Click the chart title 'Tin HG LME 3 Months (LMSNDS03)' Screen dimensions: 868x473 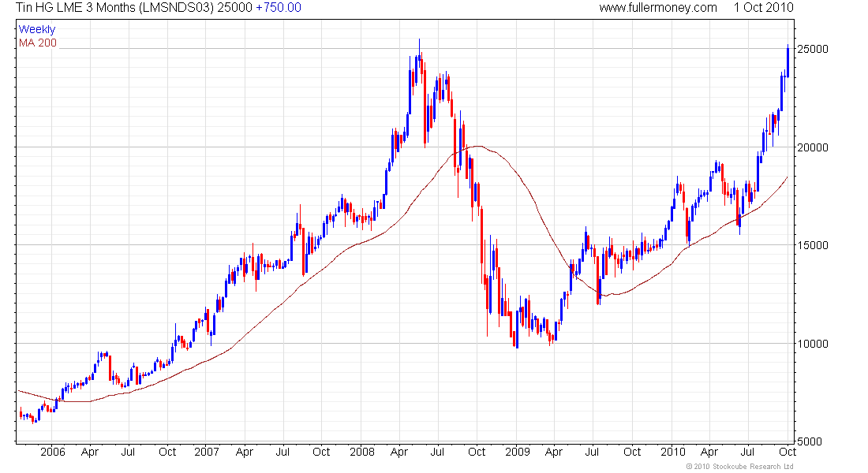tap(114, 7)
